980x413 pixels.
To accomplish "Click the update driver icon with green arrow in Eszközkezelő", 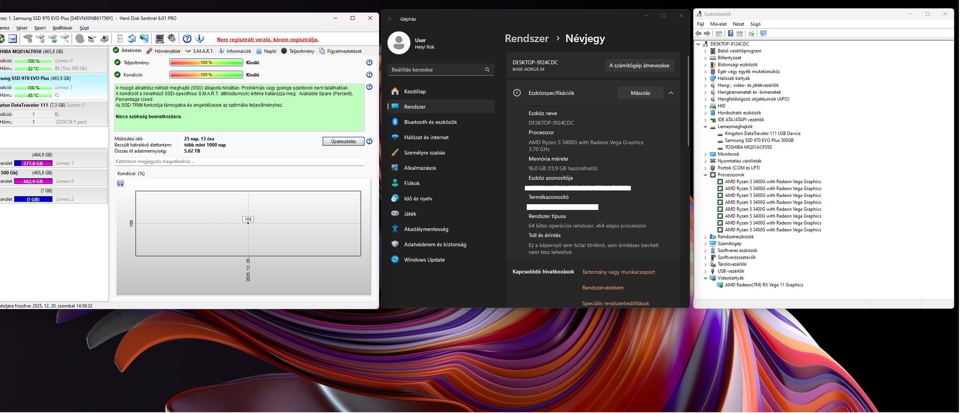I will (x=751, y=33).
